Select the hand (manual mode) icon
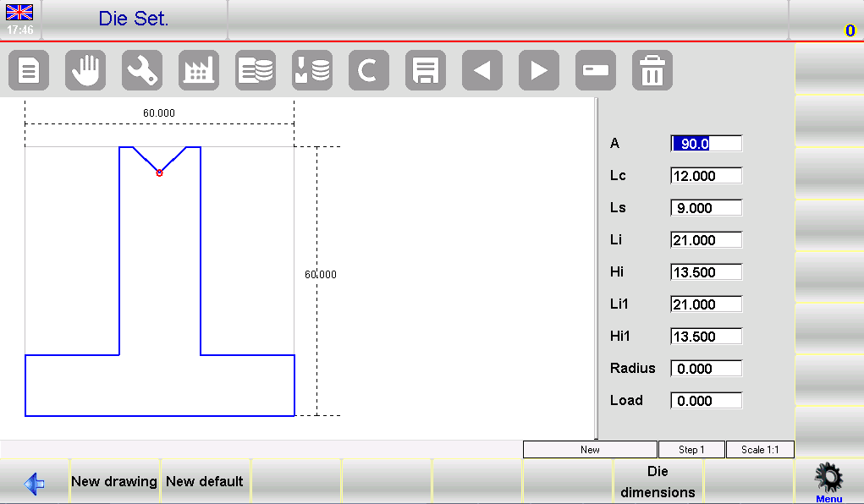Screen dimensions: 864x504 coord(85,70)
